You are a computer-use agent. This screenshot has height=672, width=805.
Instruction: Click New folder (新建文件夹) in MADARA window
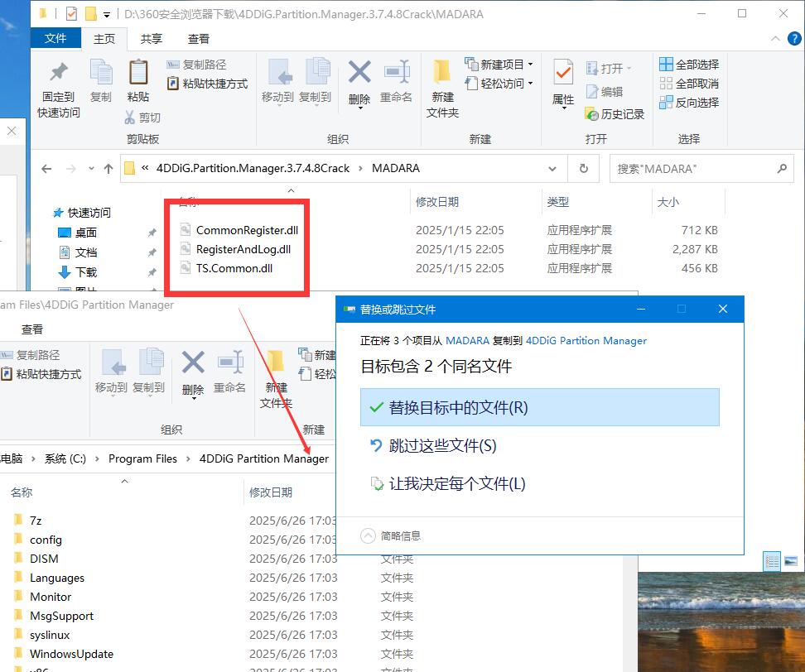[x=442, y=89]
